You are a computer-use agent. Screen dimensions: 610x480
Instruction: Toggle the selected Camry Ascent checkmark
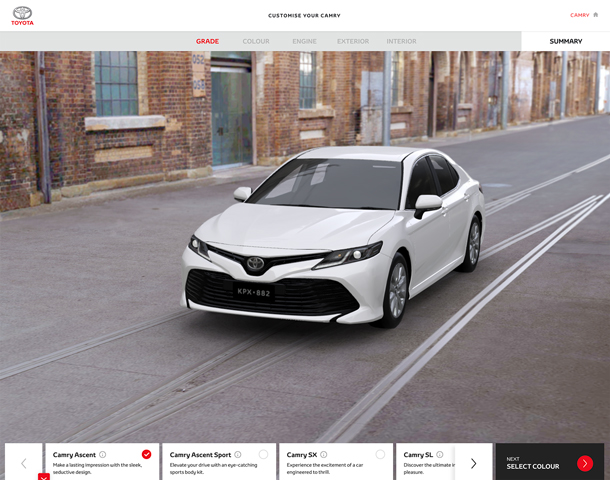(146, 454)
